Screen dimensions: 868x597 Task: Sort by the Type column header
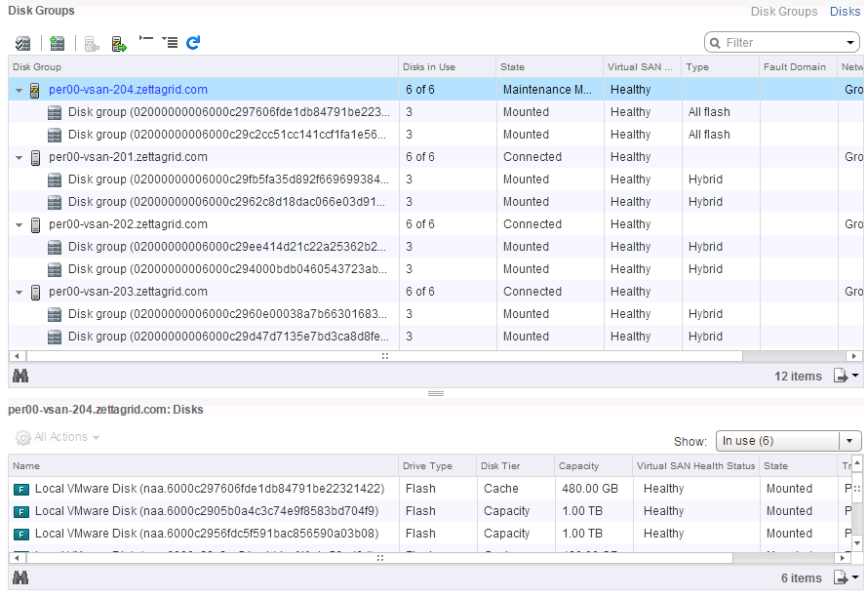(x=720, y=66)
